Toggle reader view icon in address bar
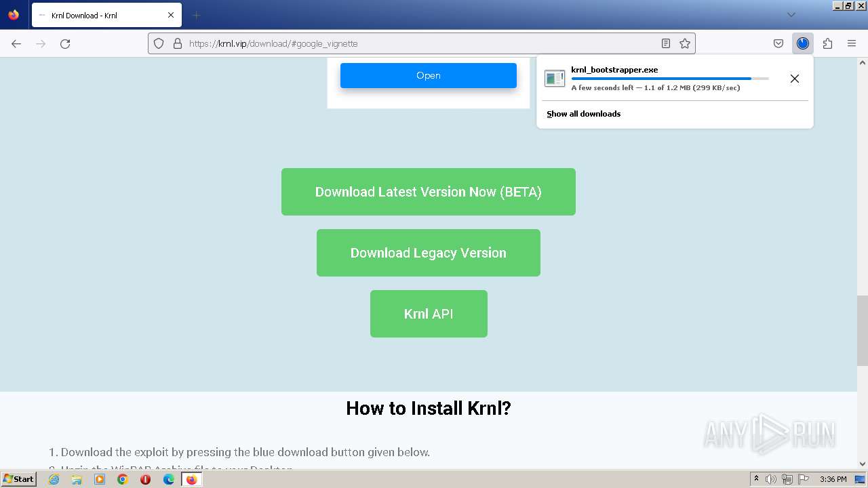This screenshot has width=868, height=488. pyautogui.click(x=666, y=43)
